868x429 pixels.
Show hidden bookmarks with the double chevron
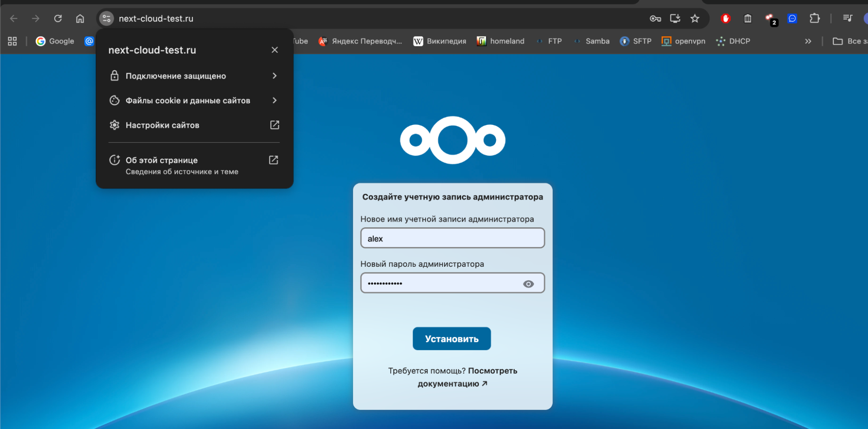pyautogui.click(x=808, y=41)
